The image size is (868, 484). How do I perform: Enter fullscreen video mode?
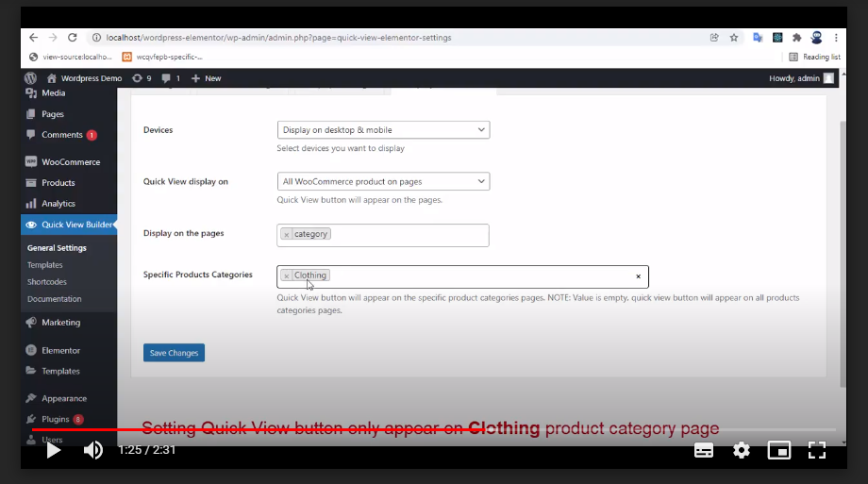[x=816, y=450]
